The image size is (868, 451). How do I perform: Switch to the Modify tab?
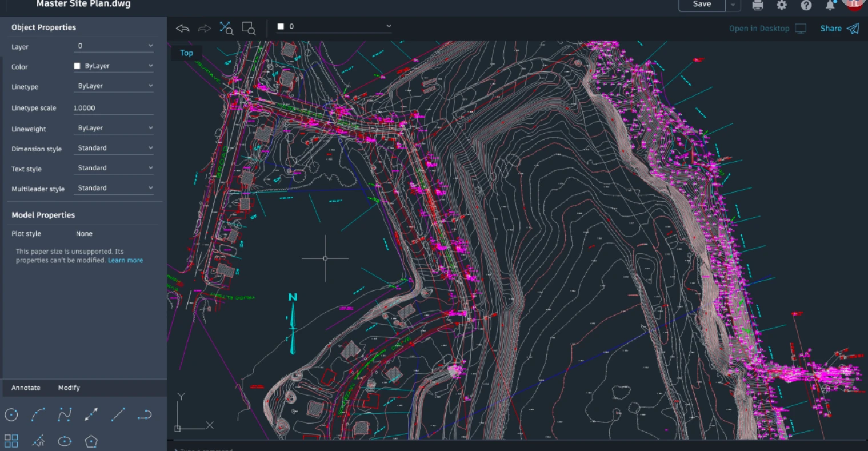(x=69, y=388)
